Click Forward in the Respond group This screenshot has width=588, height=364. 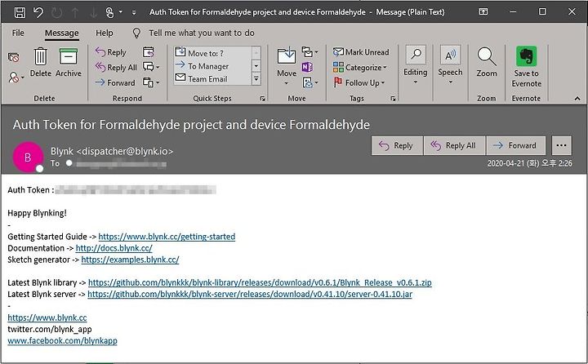click(115, 82)
